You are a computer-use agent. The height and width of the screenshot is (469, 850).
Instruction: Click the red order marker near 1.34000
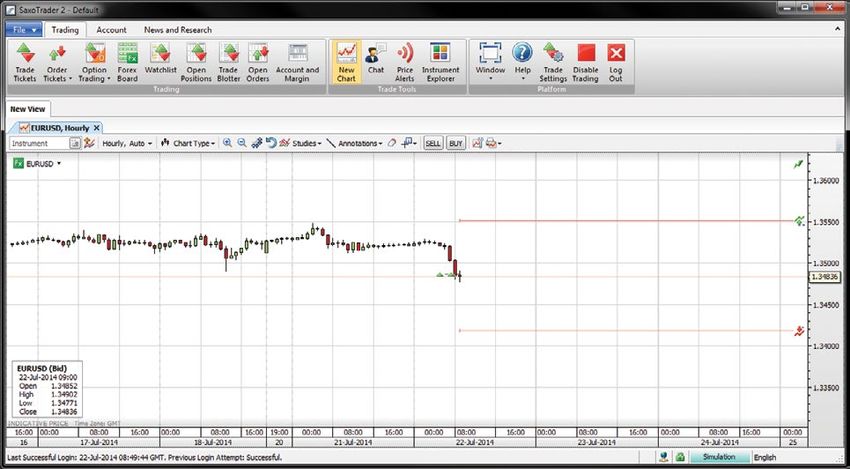point(799,331)
